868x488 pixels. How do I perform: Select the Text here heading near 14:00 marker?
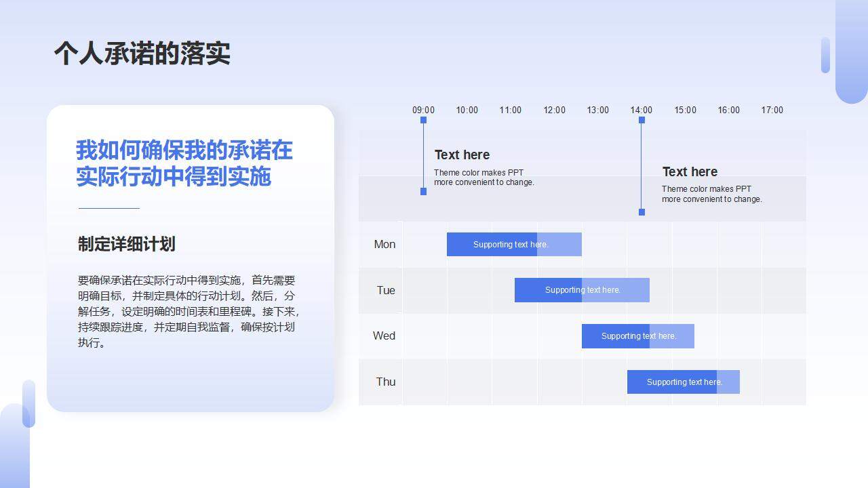tap(690, 171)
